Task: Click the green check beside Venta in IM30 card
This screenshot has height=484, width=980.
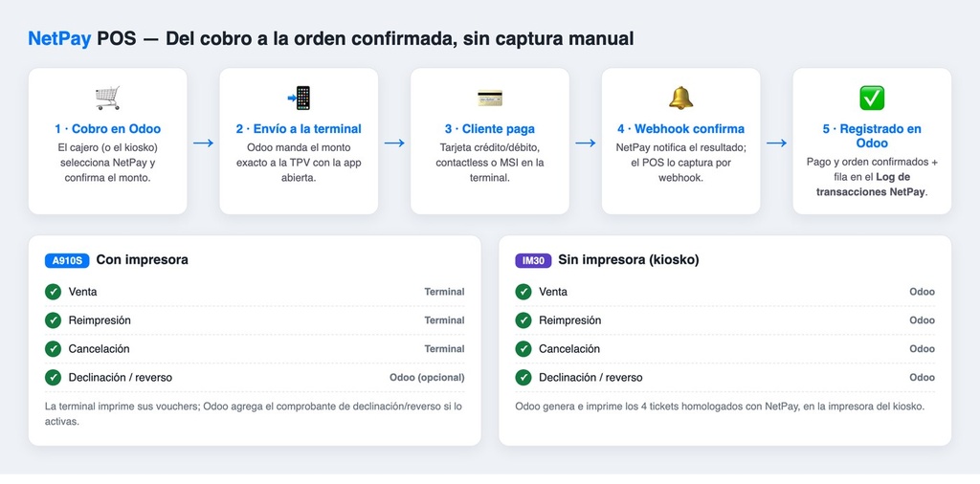Action: [523, 292]
